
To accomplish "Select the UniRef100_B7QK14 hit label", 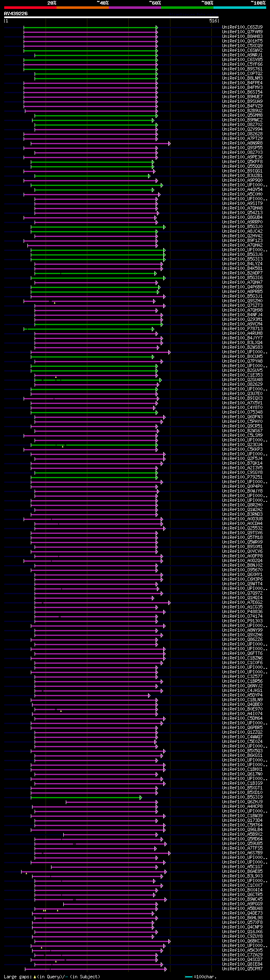I will coord(242,463).
